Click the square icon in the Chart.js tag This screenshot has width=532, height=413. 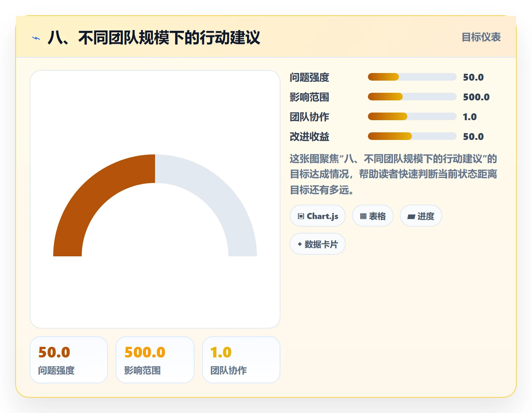pyautogui.click(x=301, y=216)
